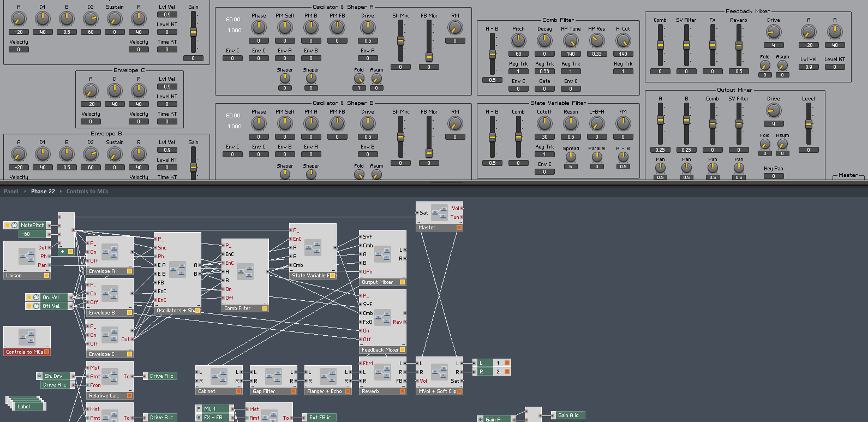Image resolution: width=868 pixels, height=422 pixels.
Task: Select the Feedback Mixer macro icon
Action: click(x=382, y=318)
